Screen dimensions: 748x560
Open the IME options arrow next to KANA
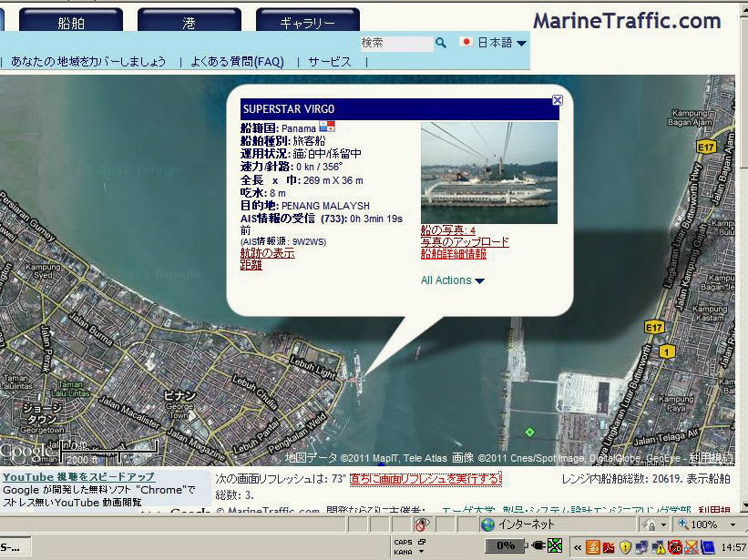421,552
